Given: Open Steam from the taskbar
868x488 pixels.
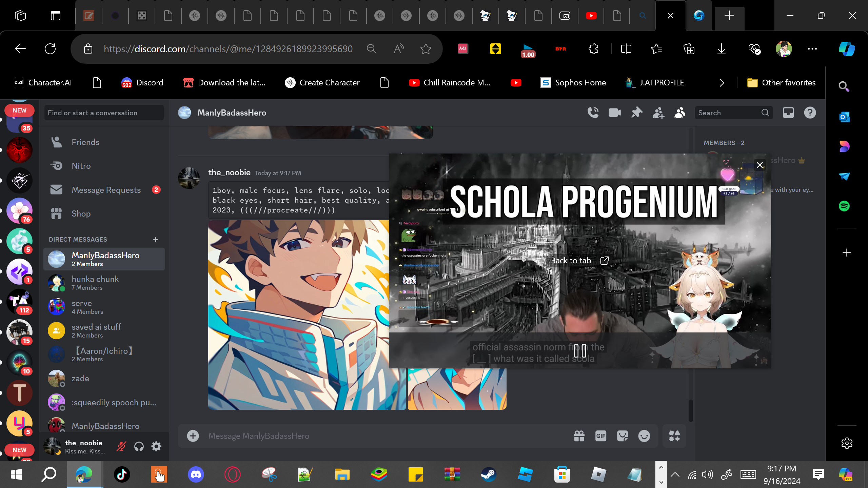Looking at the screenshot, I should (x=489, y=474).
